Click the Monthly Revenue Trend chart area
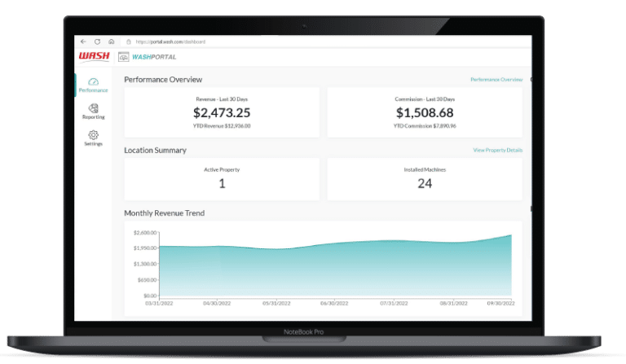Viewport: 626px width, 364px height. tap(334, 269)
